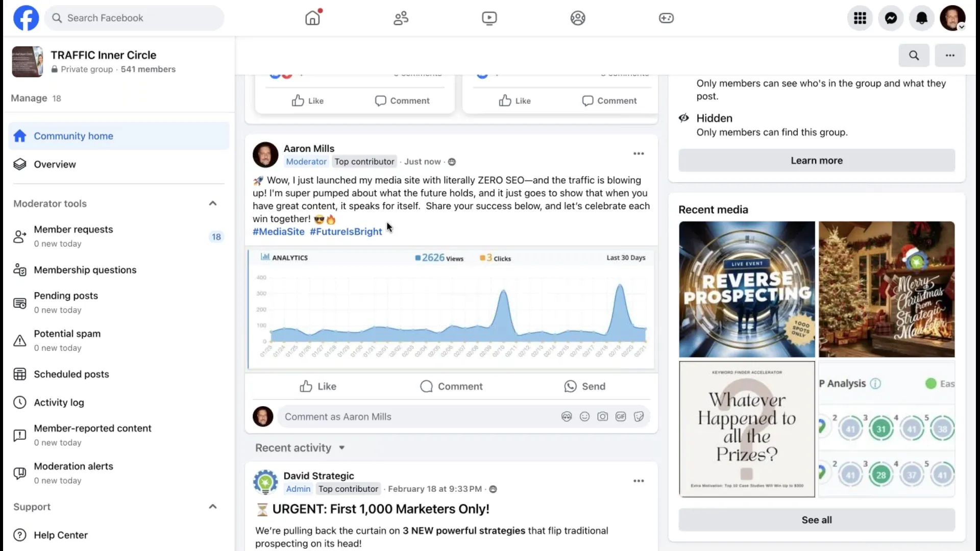The image size is (980, 551).
Task: Open Membership questions
Action: coord(119,270)
